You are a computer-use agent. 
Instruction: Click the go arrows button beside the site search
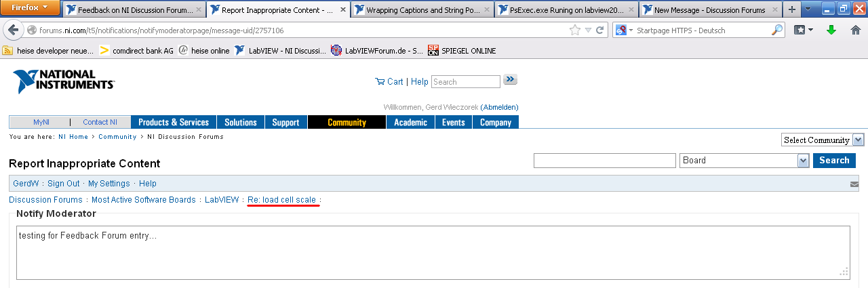(510, 80)
